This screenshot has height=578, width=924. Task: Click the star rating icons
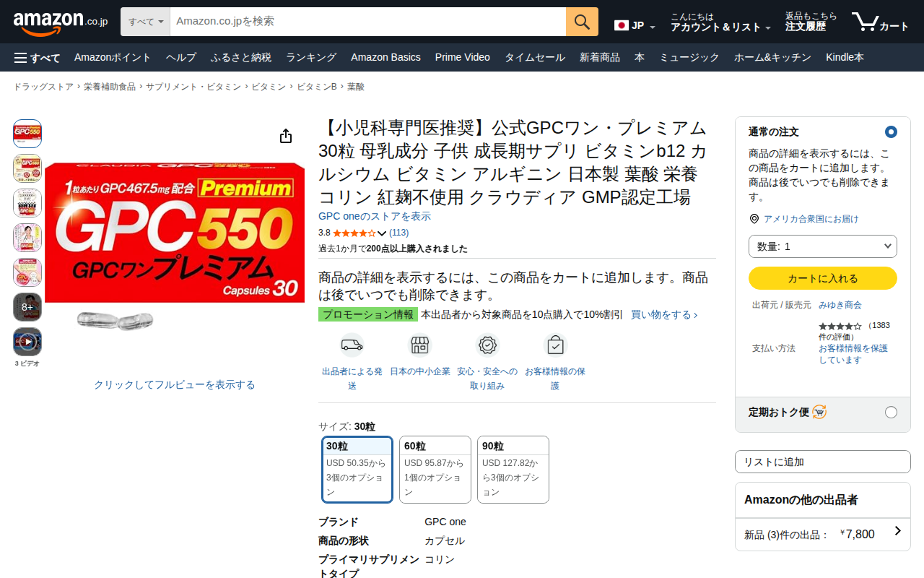(x=354, y=233)
